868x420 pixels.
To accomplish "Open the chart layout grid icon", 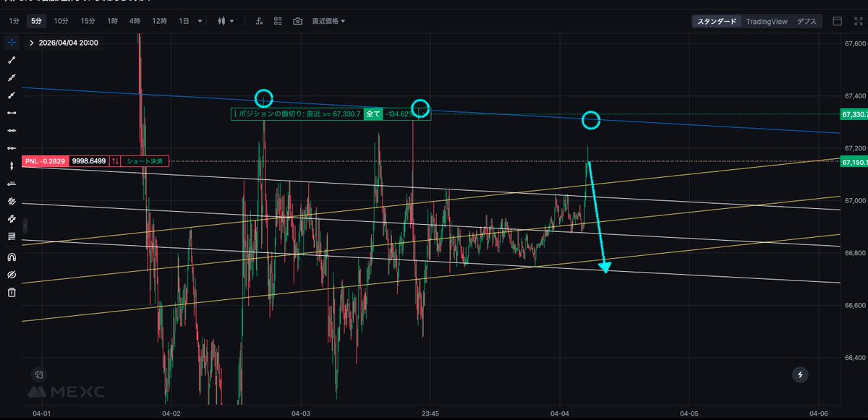I will coord(278,21).
